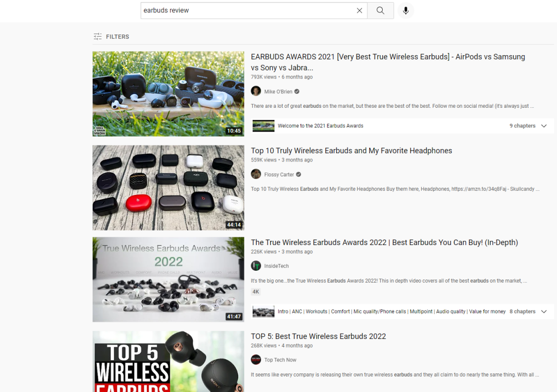The image size is (557, 392).
Task: Open the Top 10 Truly Wireless Earbuds thumbnail
Action: pos(168,188)
